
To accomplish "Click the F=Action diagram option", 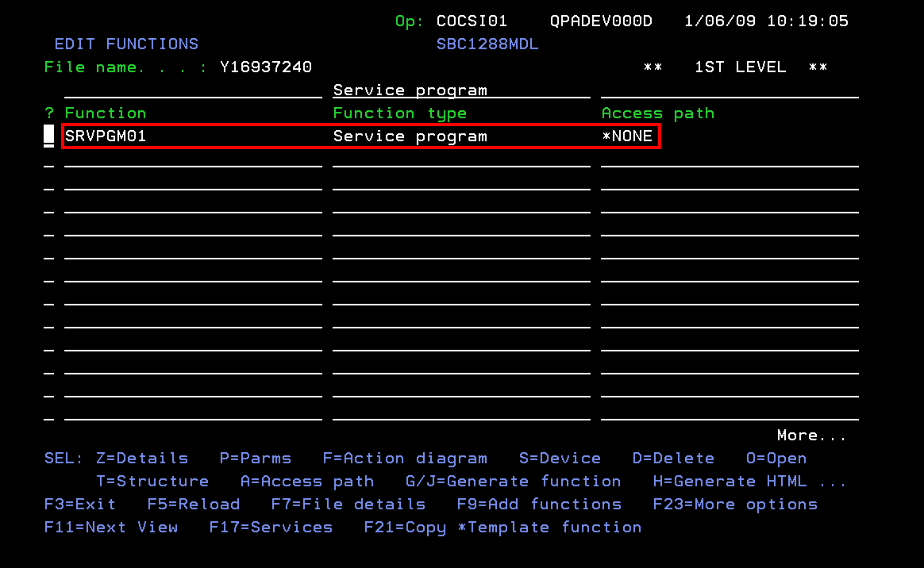I will tap(405, 459).
